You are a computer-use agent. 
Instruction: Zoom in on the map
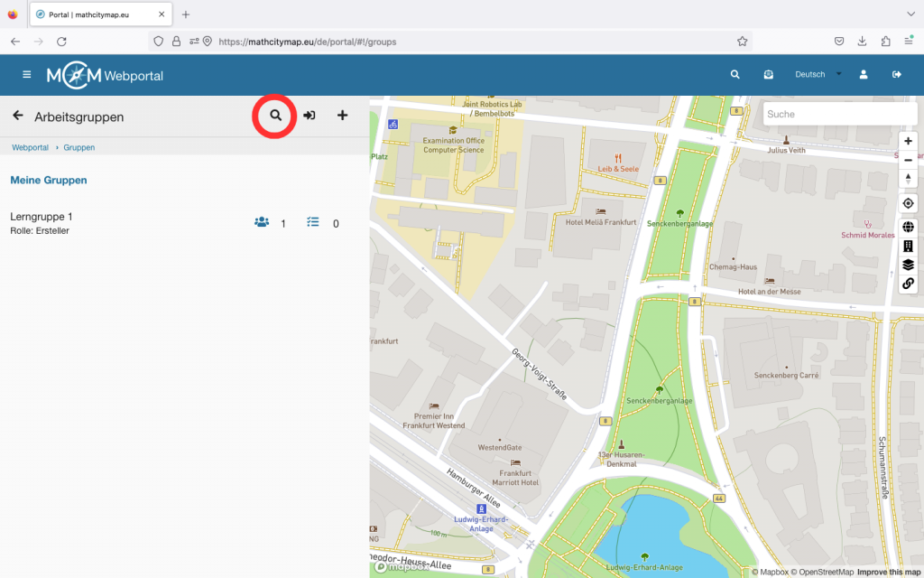[x=908, y=141]
